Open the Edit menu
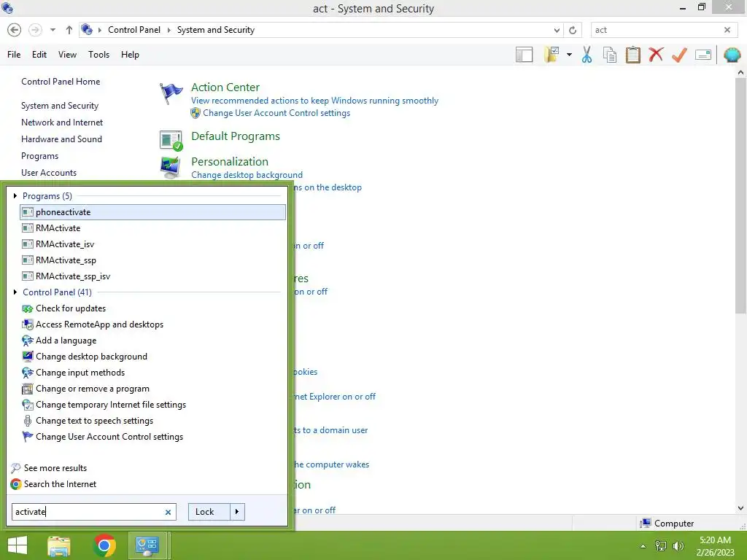The image size is (747, 560). pyautogui.click(x=39, y=55)
